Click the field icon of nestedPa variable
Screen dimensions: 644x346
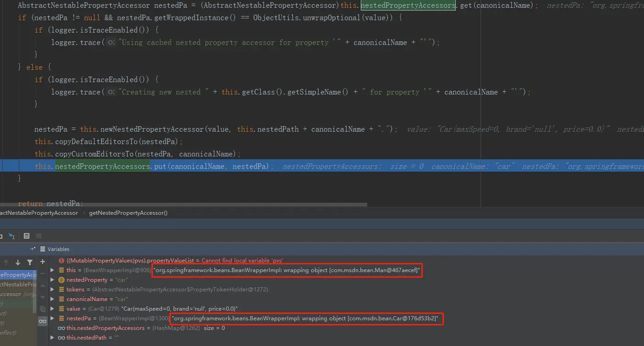click(62, 318)
